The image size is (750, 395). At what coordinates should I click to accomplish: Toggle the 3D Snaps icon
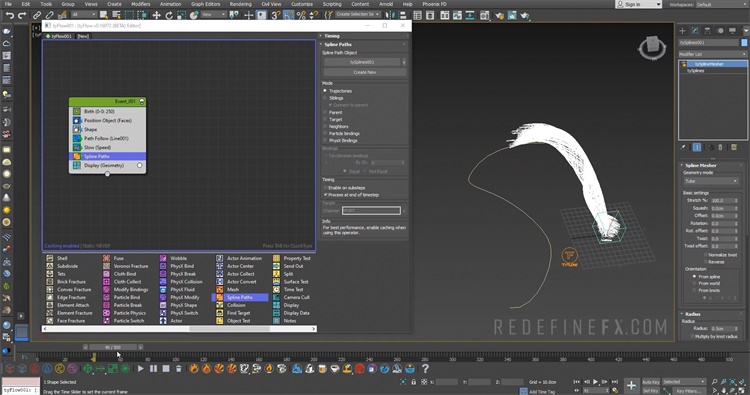coord(276,15)
